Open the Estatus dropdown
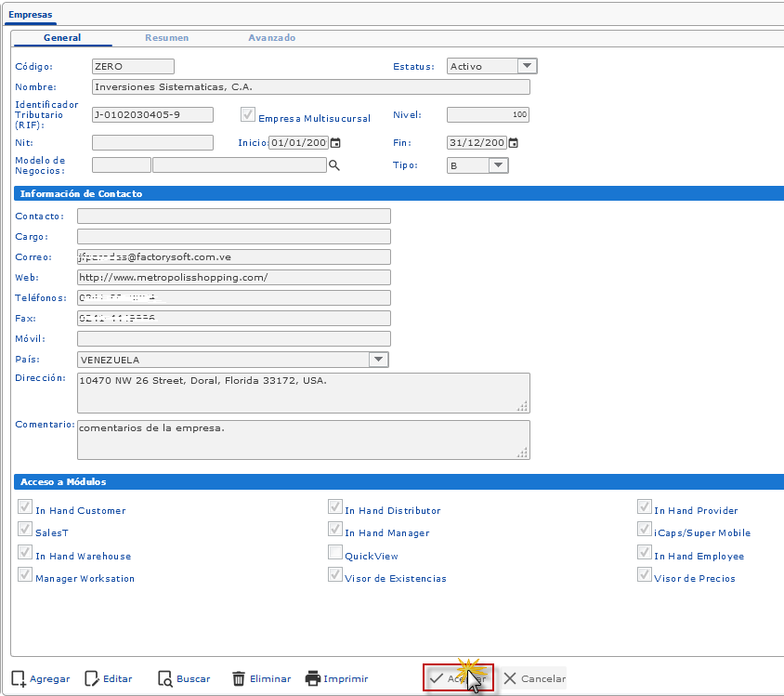This screenshot has width=784, height=696. click(x=527, y=66)
